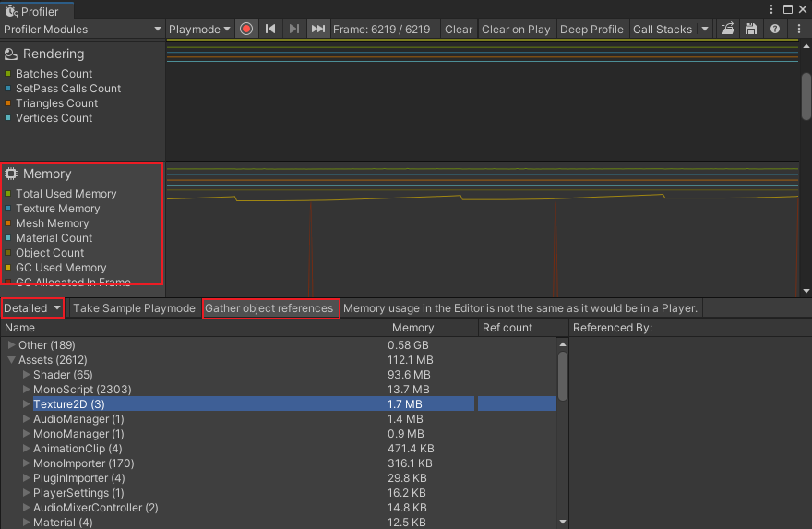Open the toolbar's three-dot options menu
812x529 pixels.
point(798,30)
